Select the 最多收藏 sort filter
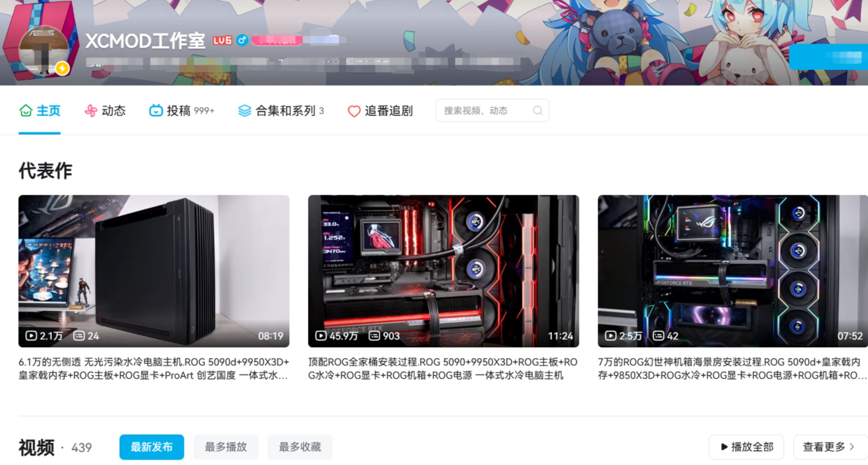Viewport: 868px width, 465px height. (300, 447)
